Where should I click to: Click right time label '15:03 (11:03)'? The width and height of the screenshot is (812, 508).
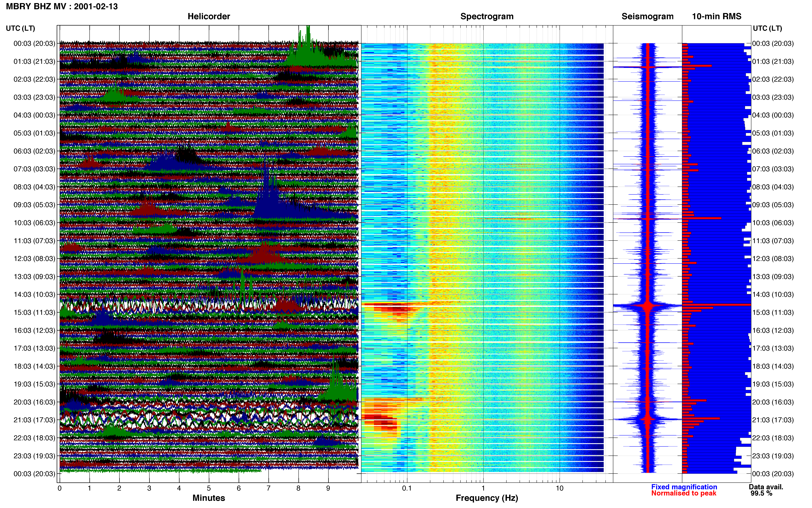coord(773,312)
